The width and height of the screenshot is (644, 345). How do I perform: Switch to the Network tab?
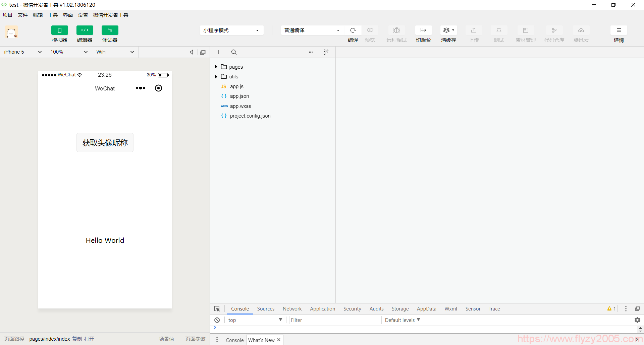pos(292,309)
